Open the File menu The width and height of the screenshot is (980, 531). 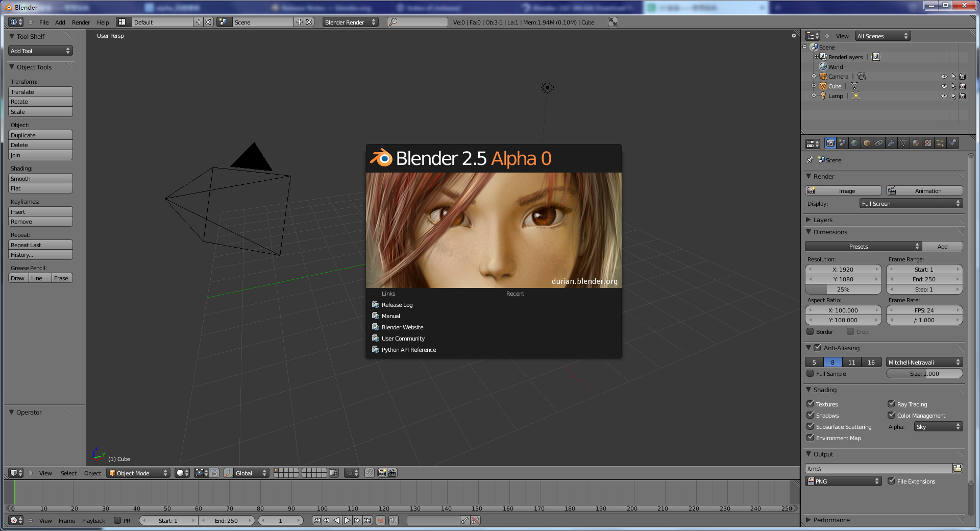click(x=44, y=22)
